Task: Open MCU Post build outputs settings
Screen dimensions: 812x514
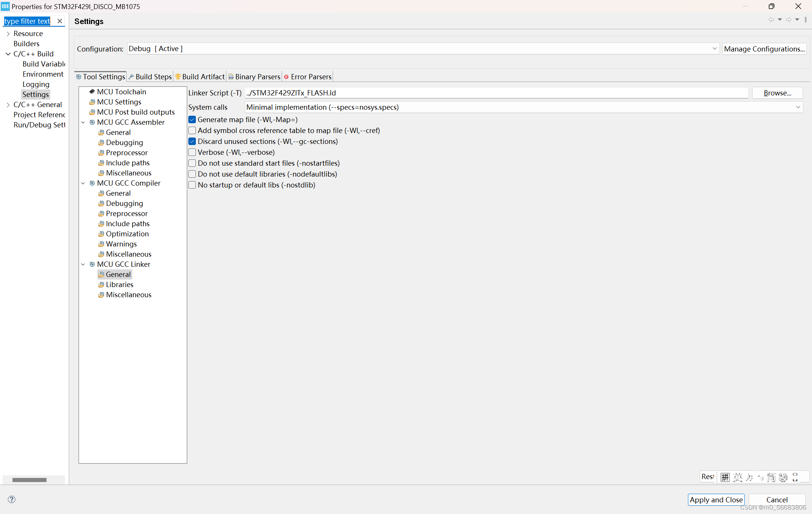Action: click(135, 112)
